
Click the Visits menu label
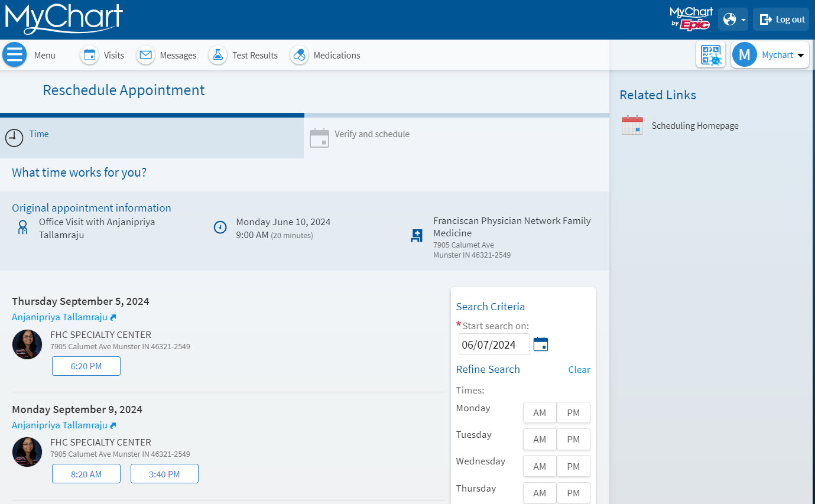[x=114, y=55]
